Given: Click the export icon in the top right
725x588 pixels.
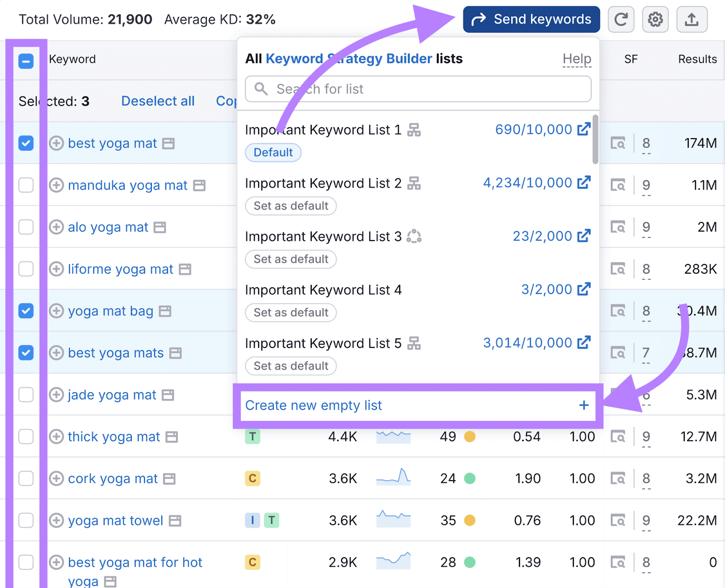Looking at the screenshot, I should pyautogui.click(x=691, y=19).
